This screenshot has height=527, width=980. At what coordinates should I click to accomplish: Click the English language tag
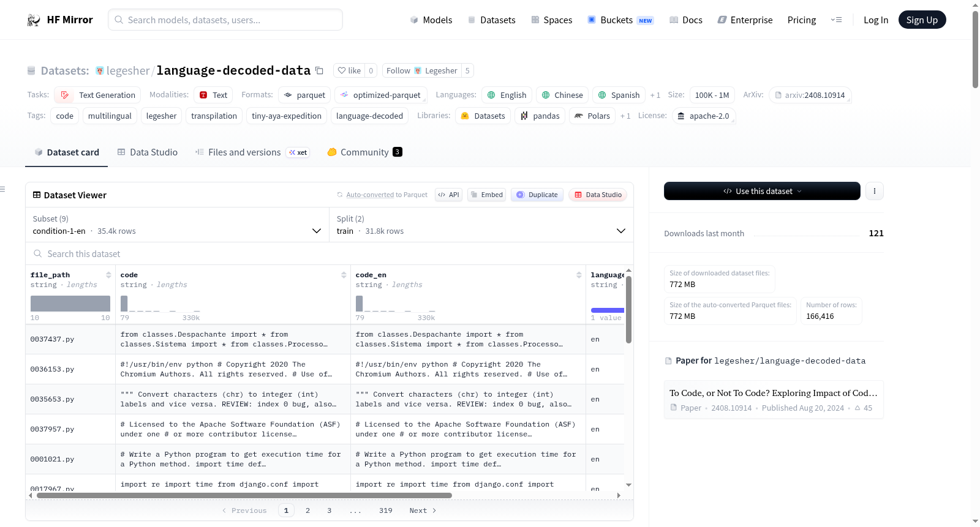[507, 95]
